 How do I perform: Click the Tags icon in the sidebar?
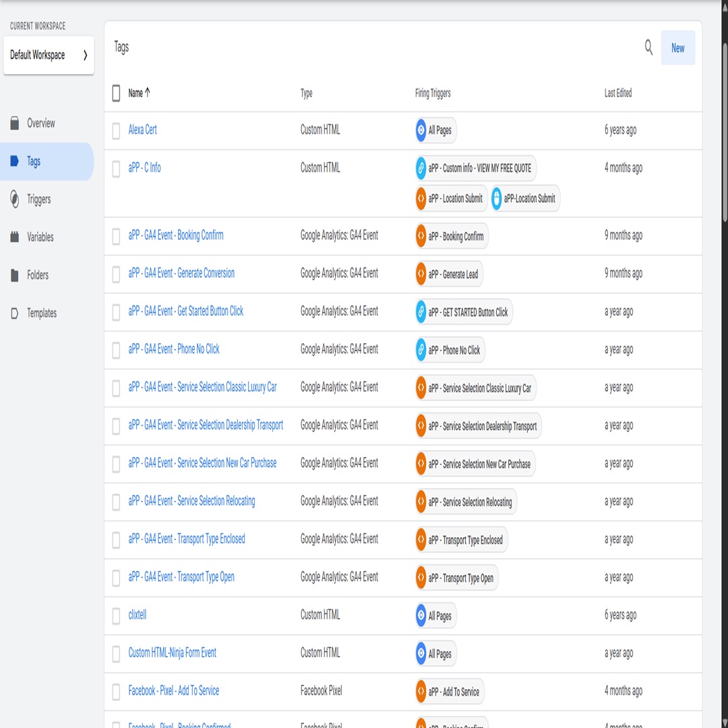[15, 161]
